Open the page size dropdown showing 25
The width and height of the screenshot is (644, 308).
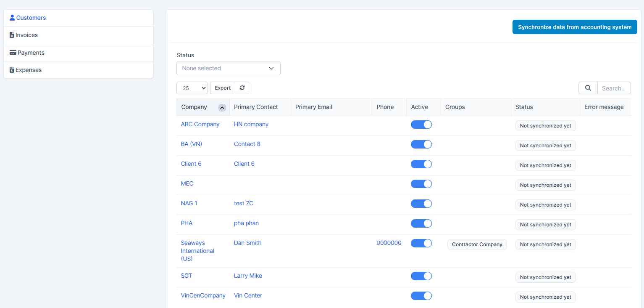click(192, 88)
